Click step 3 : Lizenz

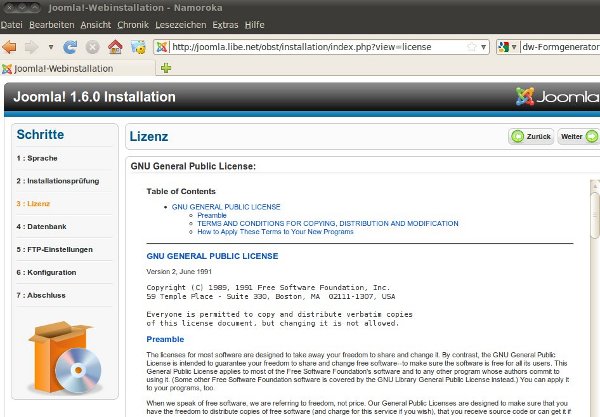coord(33,204)
